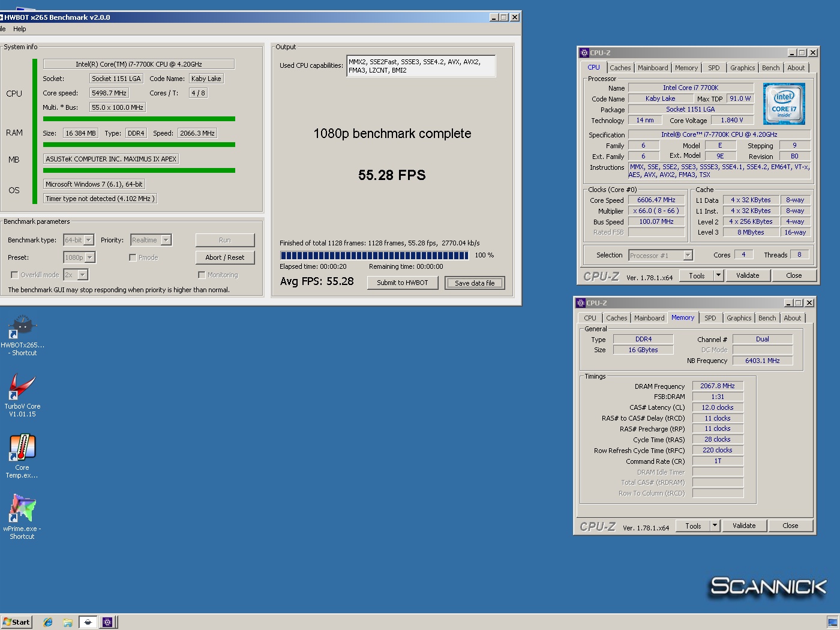
Task: Open wPrime.exe shortcut desktop icon
Action: 22,517
